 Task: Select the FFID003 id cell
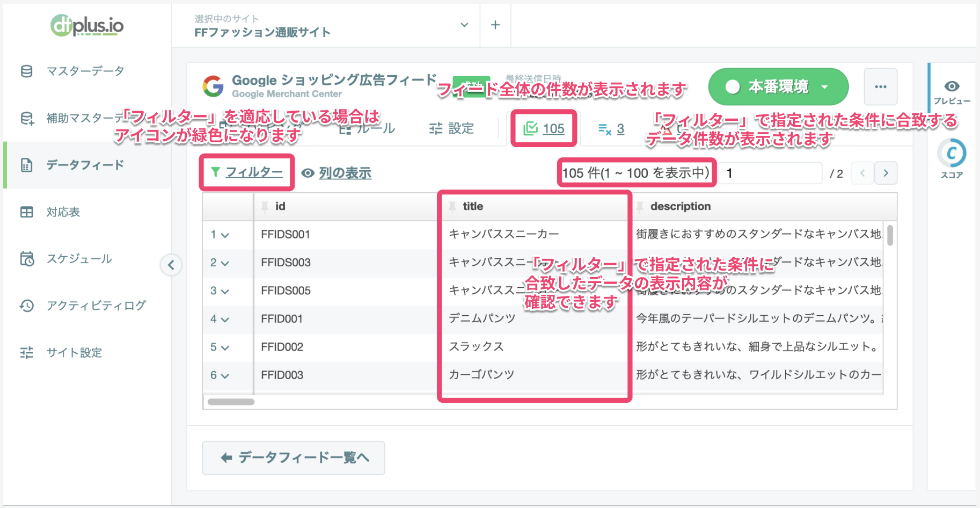pyautogui.click(x=347, y=375)
